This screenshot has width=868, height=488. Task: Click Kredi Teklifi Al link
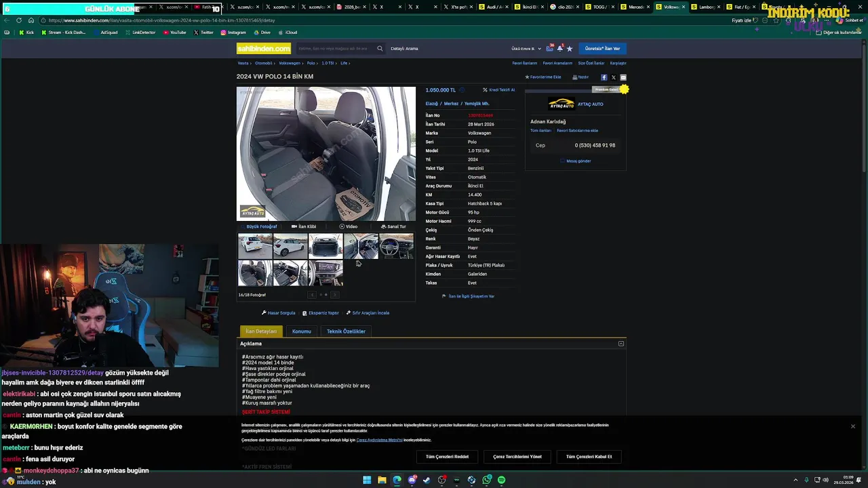click(499, 90)
